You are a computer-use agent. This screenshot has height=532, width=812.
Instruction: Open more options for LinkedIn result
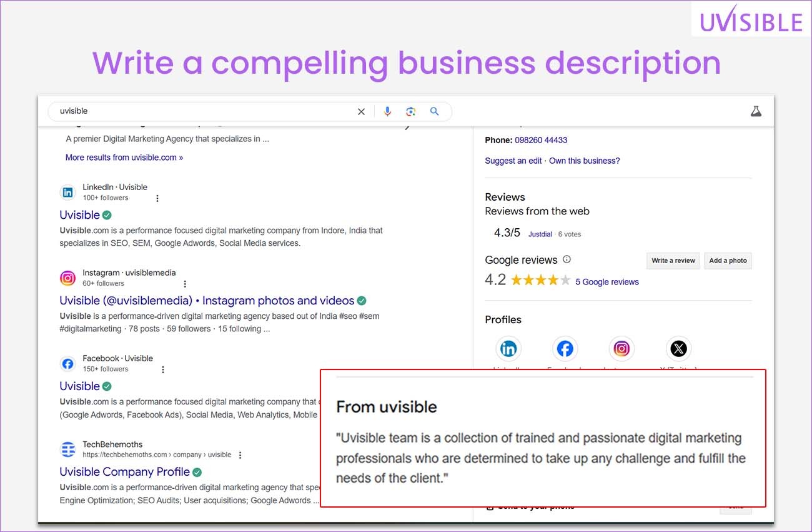click(157, 198)
